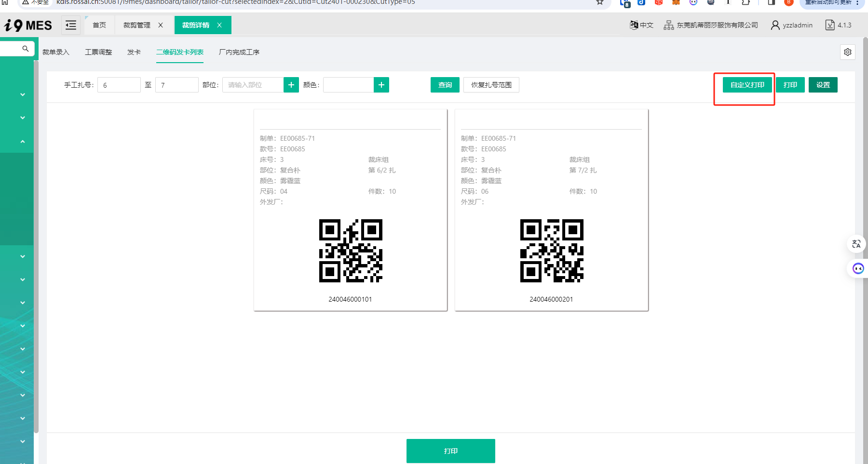Click the 恢复扎号范围 button
The height and width of the screenshot is (464, 868).
(x=491, y=85)
